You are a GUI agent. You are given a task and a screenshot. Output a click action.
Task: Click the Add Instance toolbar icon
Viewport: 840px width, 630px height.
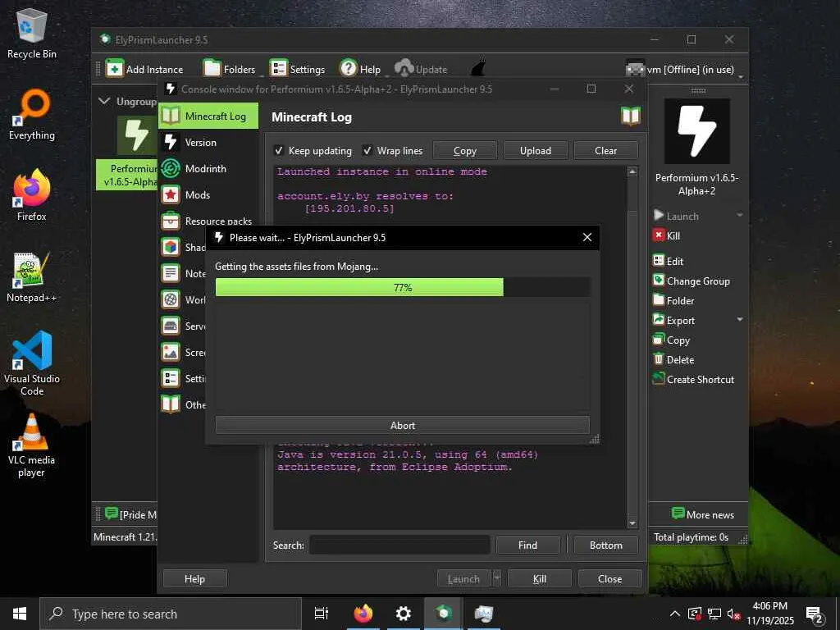[x=115, y=69]
